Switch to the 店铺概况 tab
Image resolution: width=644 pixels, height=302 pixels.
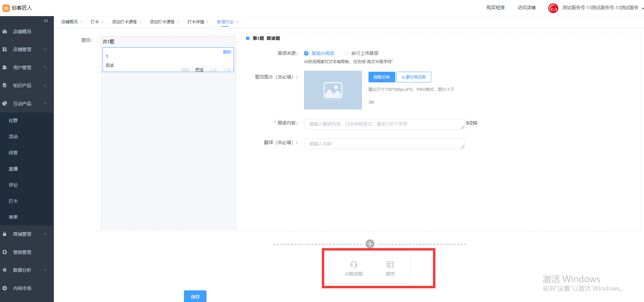pyautogui.click(x=69, y=22)
